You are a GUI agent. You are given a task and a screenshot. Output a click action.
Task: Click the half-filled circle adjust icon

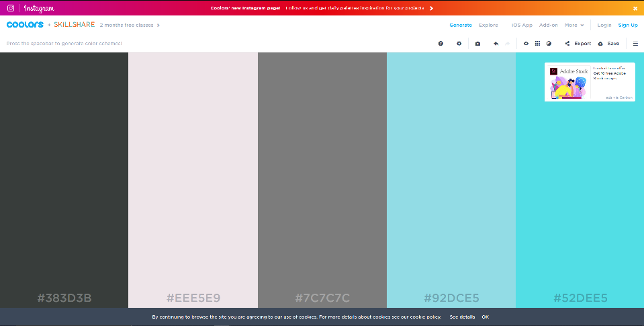pos(549,44)
